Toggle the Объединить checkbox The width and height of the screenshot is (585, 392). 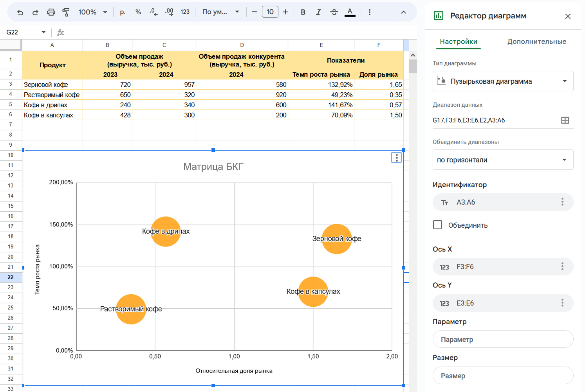(x=438, y=225)
